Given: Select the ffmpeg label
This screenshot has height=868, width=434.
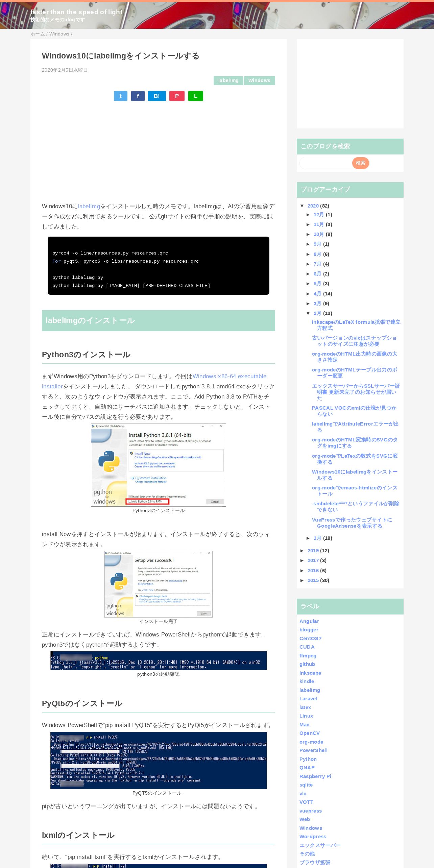Looking at the screenshot, I should pyautogui.click(x=308, y=656).
